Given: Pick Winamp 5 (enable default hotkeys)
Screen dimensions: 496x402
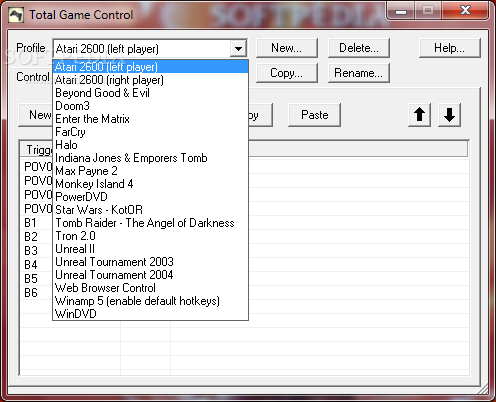Looking at the screenshot, I should [150, 301].
